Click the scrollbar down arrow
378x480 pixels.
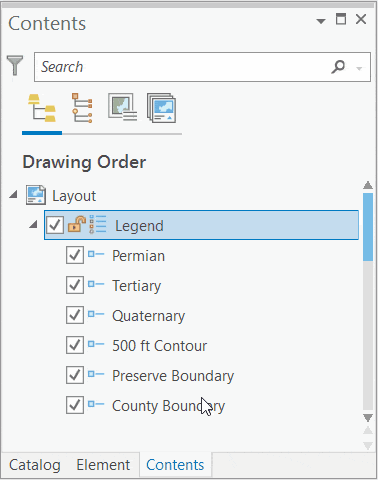tap(368, 418)
